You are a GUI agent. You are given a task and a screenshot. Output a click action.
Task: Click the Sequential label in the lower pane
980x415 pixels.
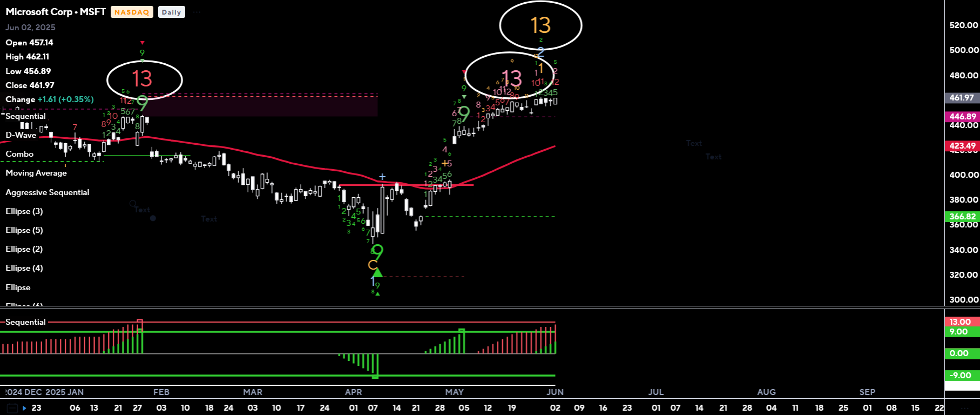click(x=25, y=322)
